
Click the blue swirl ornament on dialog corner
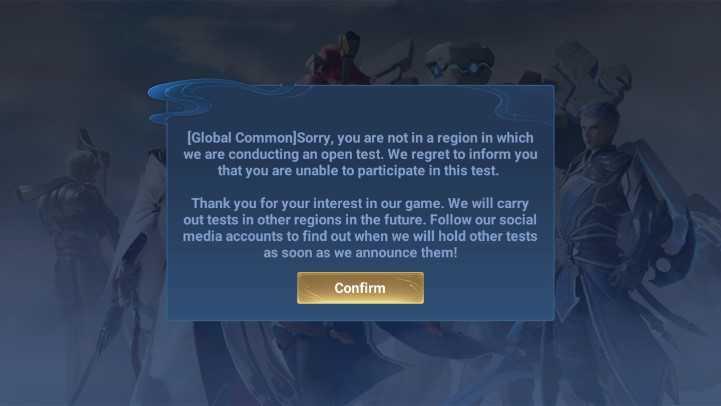[180, 102]
